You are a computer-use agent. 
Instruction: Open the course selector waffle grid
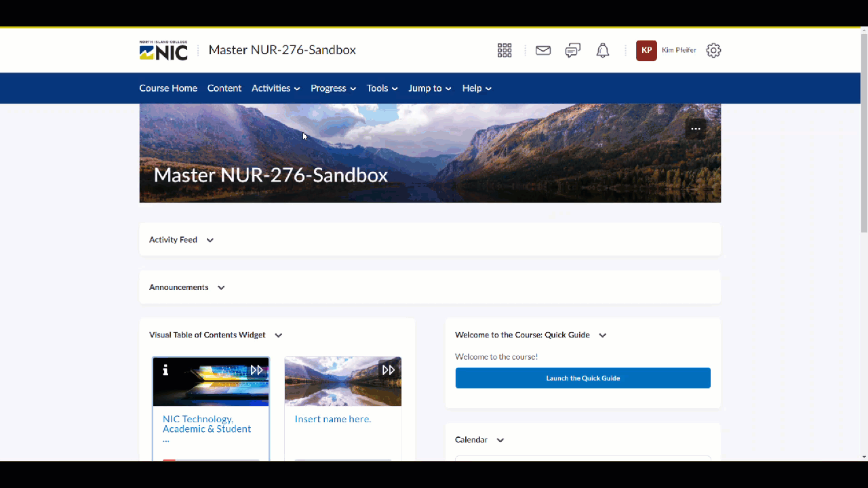pyautogui.click(x=505, y=50)
